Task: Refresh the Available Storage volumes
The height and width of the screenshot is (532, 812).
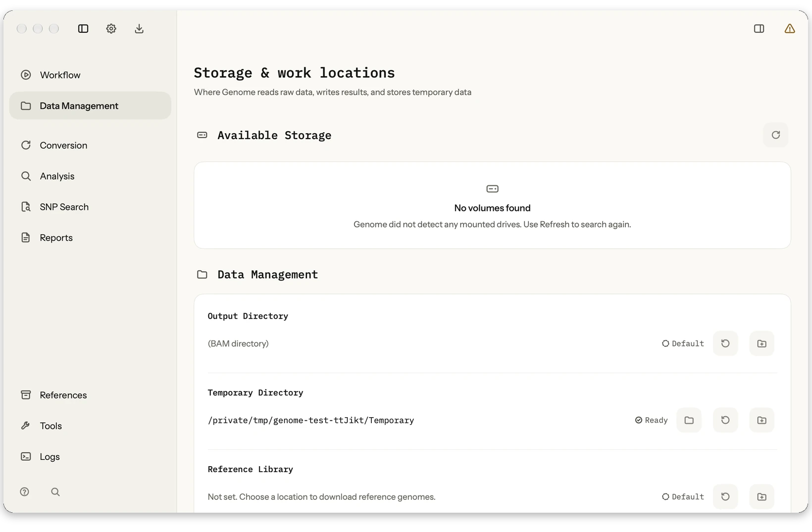Action: [x=776, y=135]
